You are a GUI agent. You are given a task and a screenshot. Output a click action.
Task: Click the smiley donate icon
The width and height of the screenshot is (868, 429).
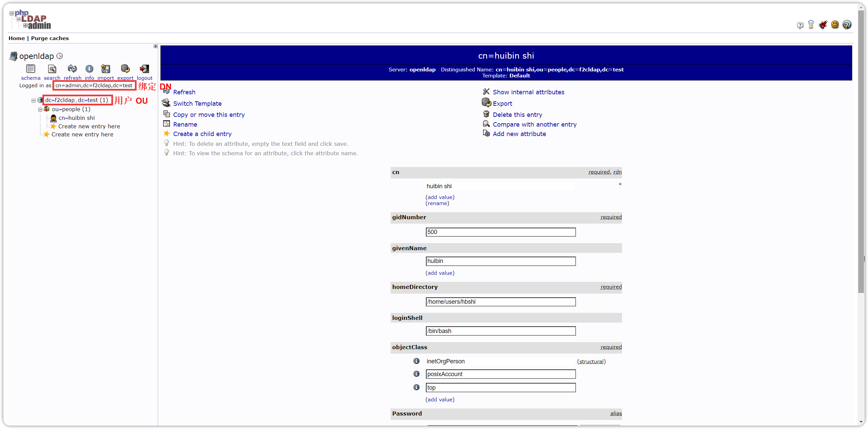835,25
